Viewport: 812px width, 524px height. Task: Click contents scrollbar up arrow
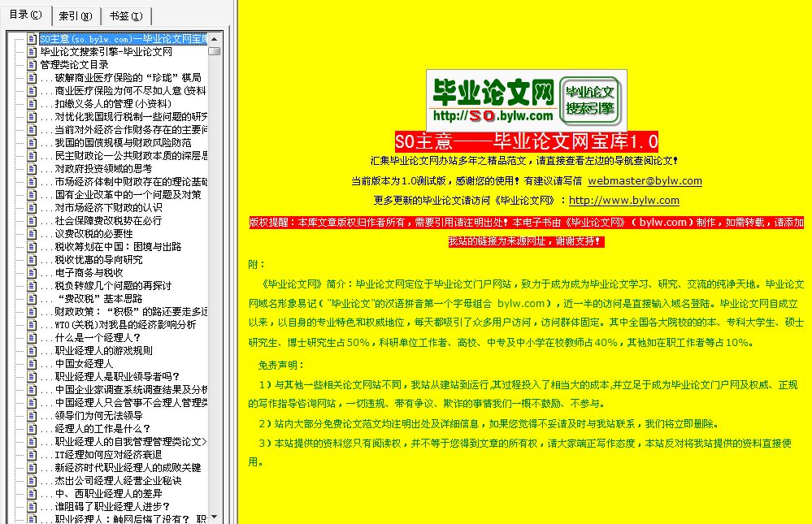[214, 39]
